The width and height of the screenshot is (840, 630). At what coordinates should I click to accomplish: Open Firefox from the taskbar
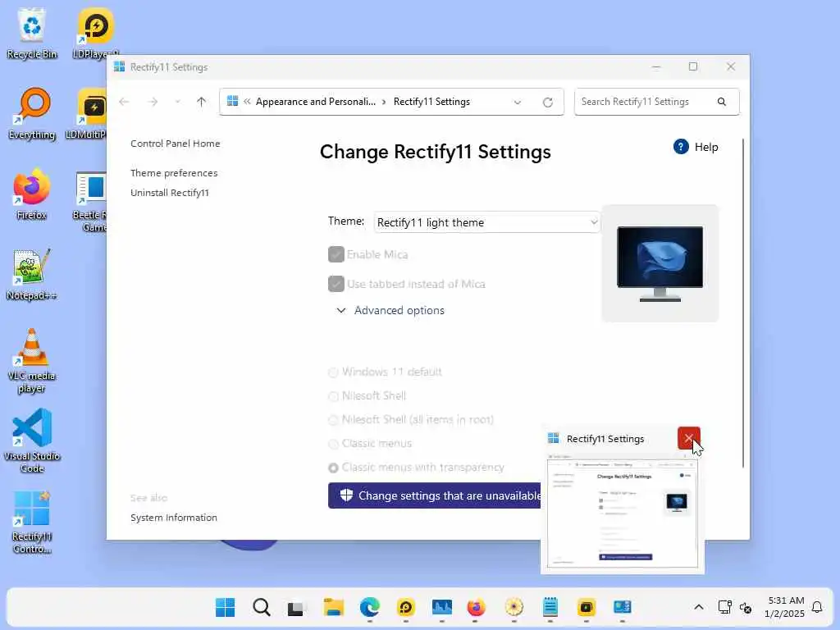tap(476, 608)
